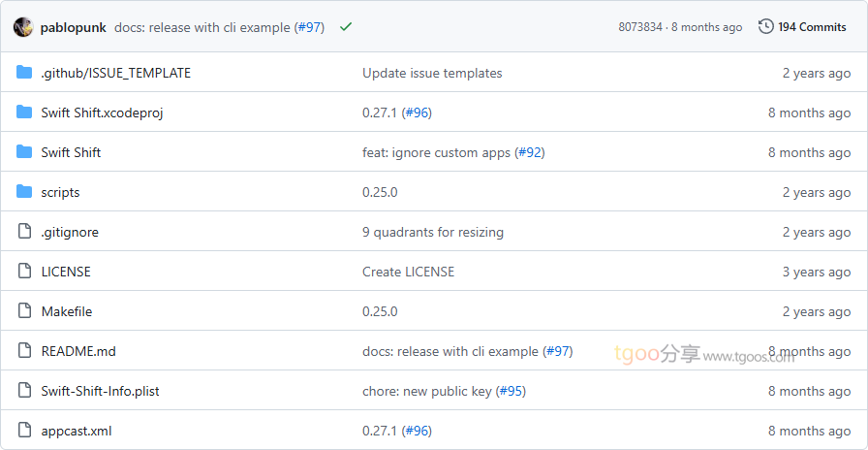The image size is (868, 450).
Task: Click the folder icon beside scripts
Action: point(24,192)
